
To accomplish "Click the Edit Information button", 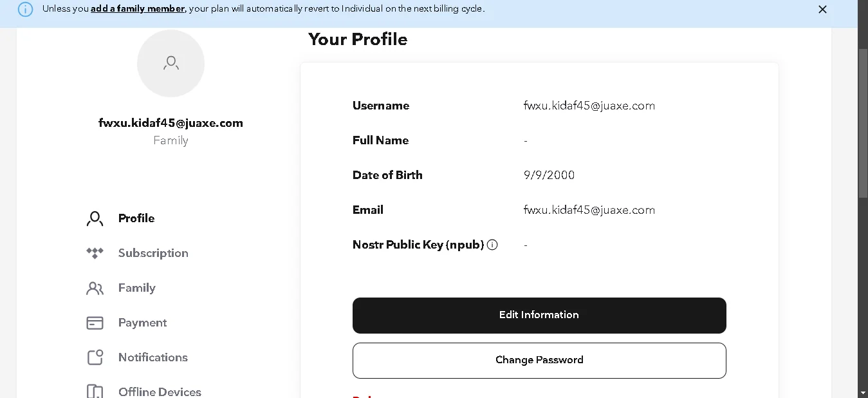I will tap(539, 316).
